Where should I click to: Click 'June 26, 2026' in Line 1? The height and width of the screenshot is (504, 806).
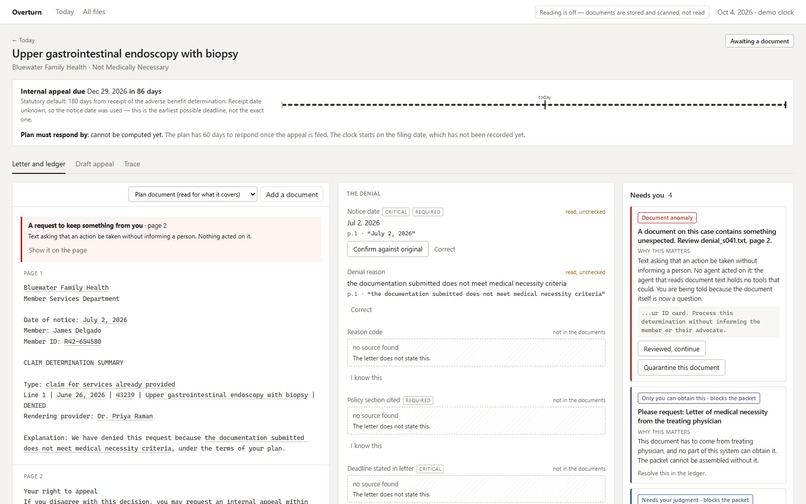pyautogui.click(x=81, y=395)
